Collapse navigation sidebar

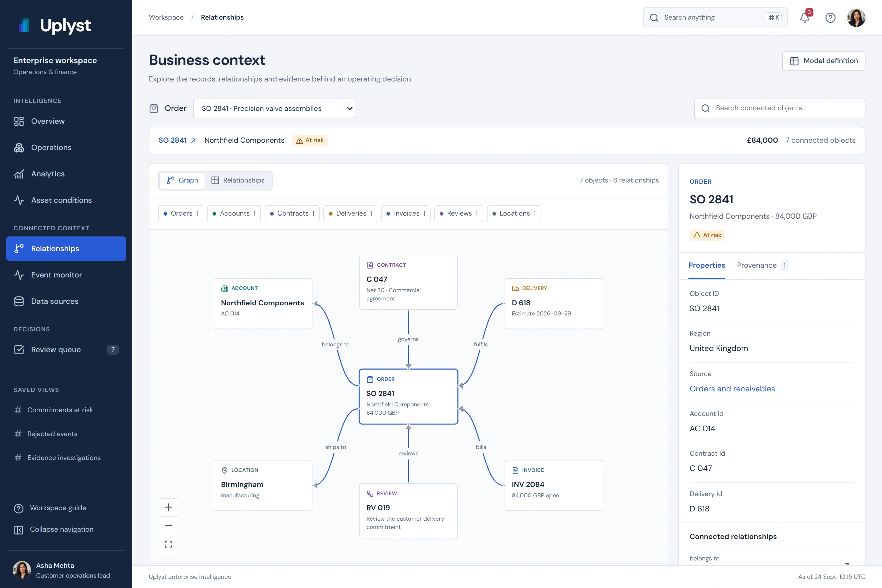pos(66,530)
